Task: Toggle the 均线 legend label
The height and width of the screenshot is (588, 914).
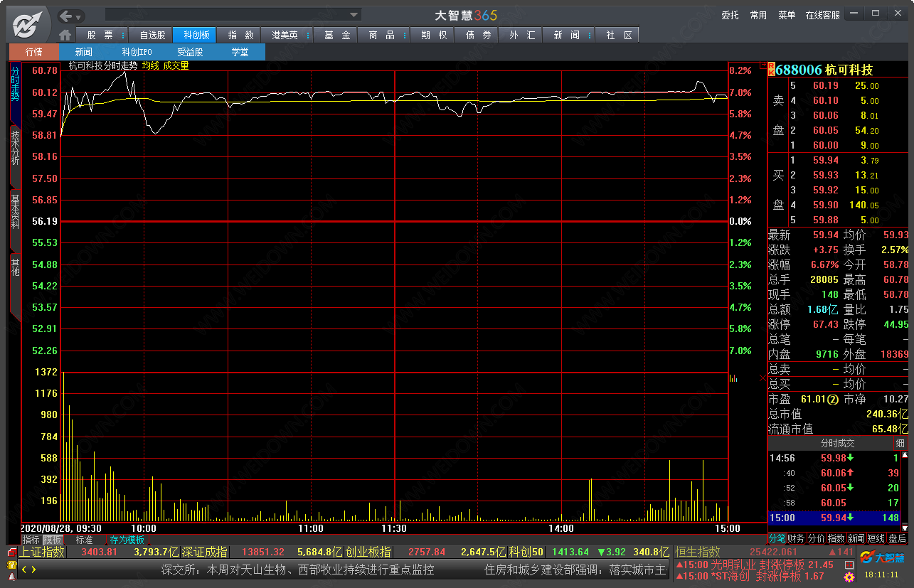Action: tap(150, 65)
